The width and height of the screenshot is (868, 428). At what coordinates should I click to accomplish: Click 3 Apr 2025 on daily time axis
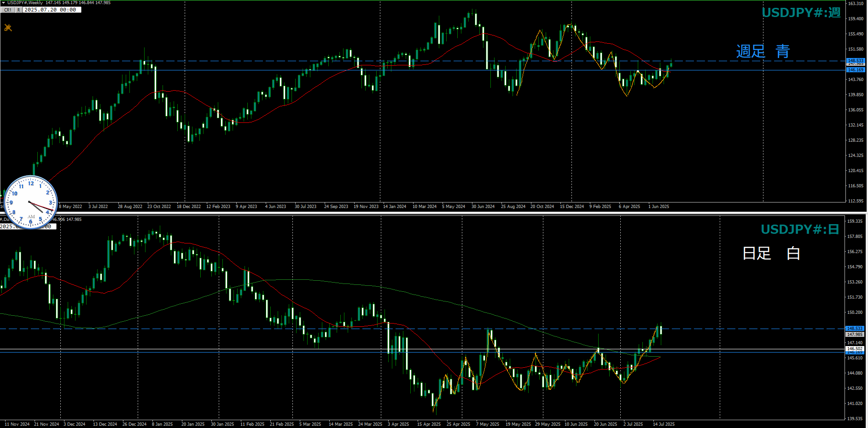point(398,424)
